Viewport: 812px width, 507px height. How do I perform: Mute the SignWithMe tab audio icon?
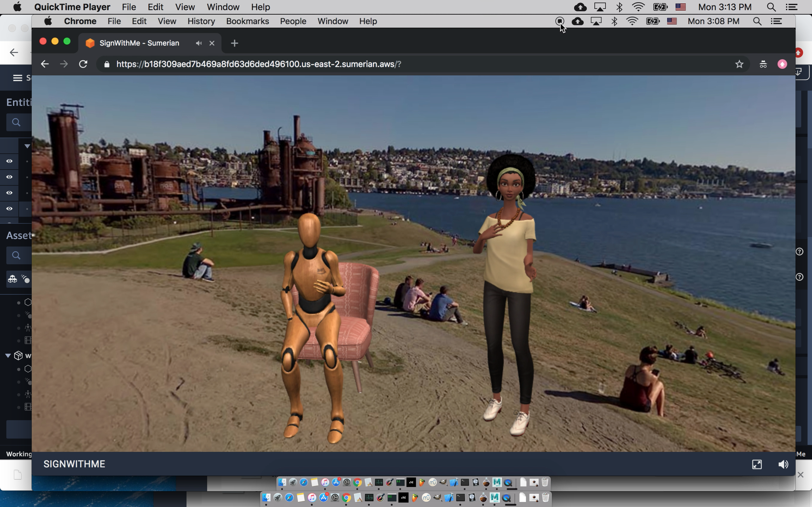click(x=199, y=43)
